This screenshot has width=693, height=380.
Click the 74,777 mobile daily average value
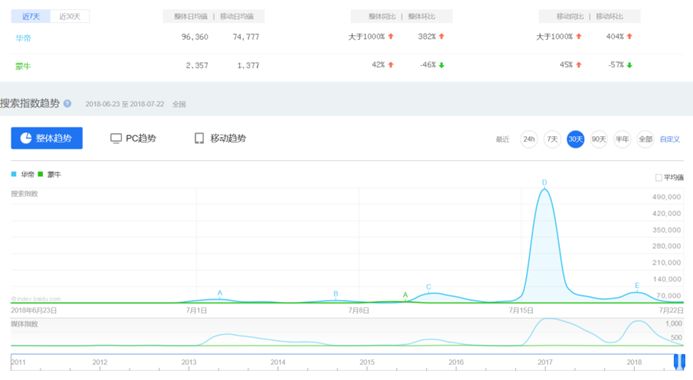[x=246, y=37]
